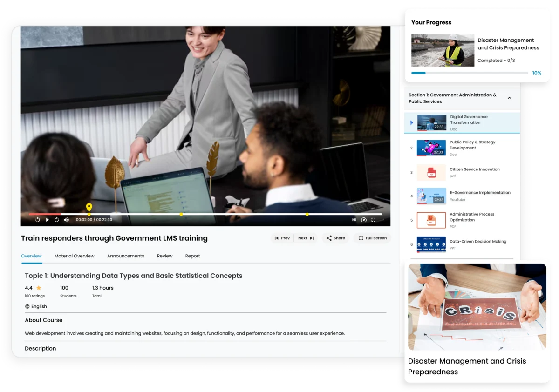Click the Next button below the video

point(305,238)
